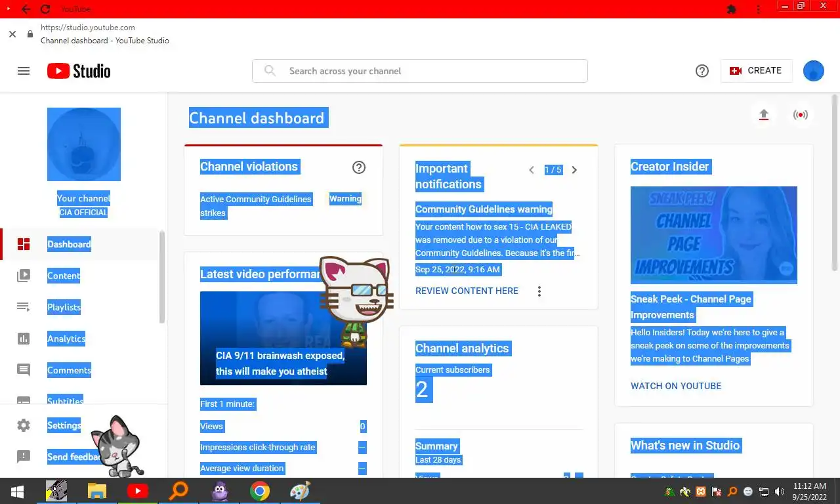Click the 'Channel dashboard' page heading

[257, 118]
